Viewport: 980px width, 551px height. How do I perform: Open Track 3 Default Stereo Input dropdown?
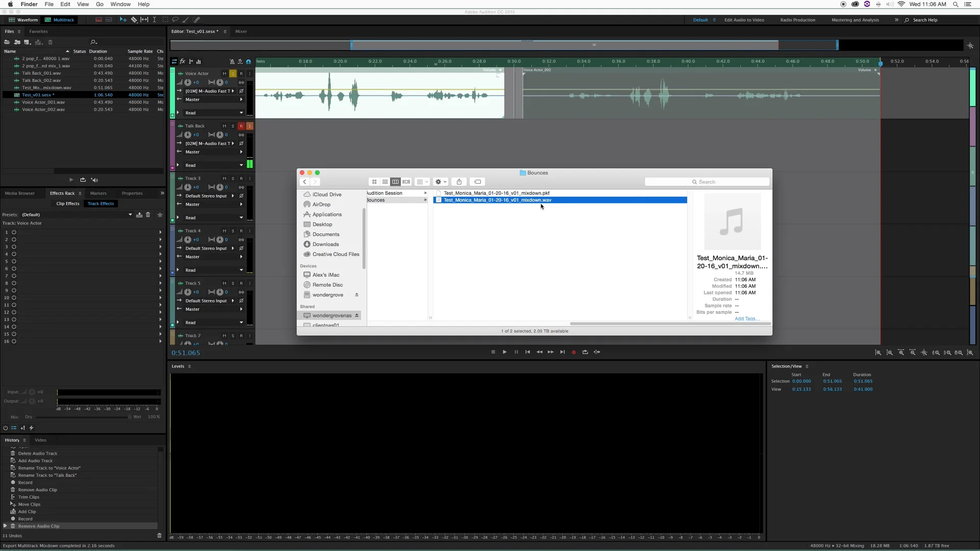pyautogui.click(x=210, y=196)
